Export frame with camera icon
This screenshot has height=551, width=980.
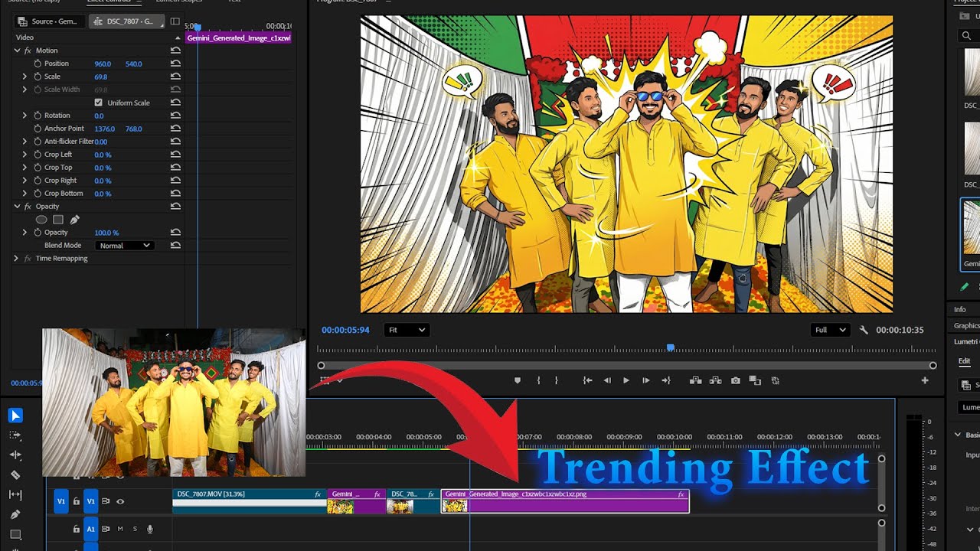point(736,380)
